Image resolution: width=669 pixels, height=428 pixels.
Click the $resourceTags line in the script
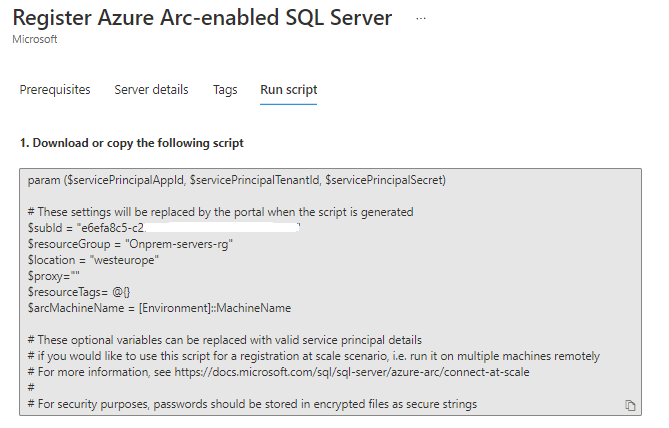click(73, 292)
